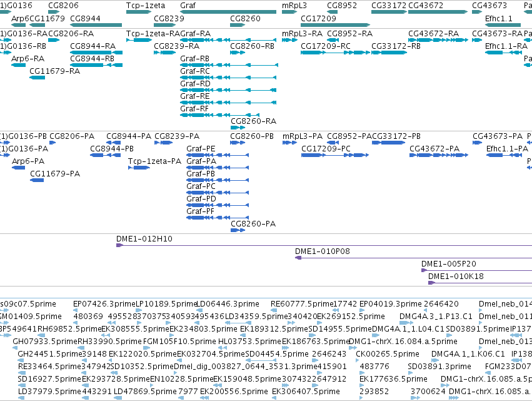Image resolution: width=532 pixels, height=401 pixels.
Task: Click the Graf-RC transcript label
Action: point(195,71)
